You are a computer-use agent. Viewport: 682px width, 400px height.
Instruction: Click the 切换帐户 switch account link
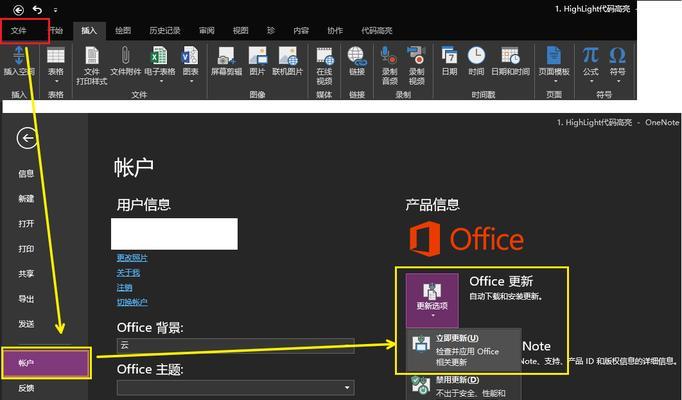tap(132, 302)
